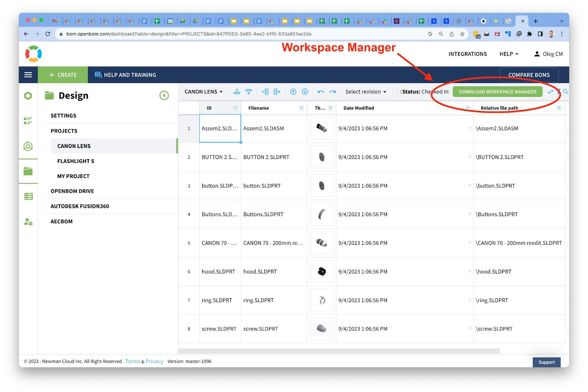Viewport: 588px width, 392px height.
Task: Undo the last change
Action: click(321, 92)
